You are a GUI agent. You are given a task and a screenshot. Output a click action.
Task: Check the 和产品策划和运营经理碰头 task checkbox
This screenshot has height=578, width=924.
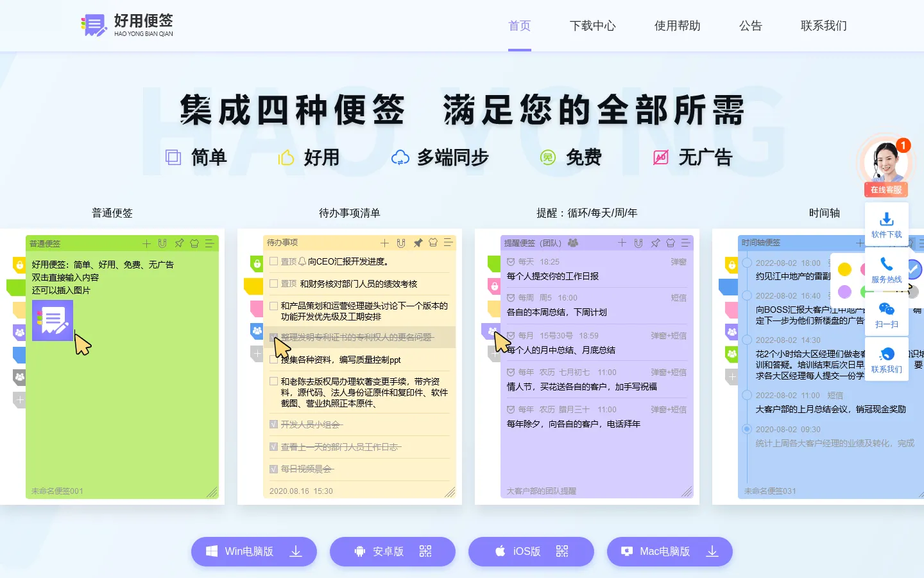[273, 306]
